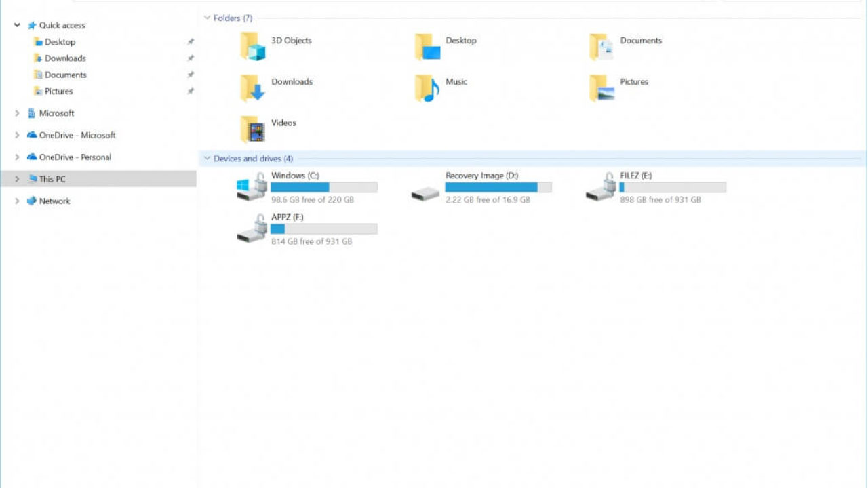Select the FILEZ (E:) drive icon
This screenshot has width=868, height=488.
[x=601, y=186]
